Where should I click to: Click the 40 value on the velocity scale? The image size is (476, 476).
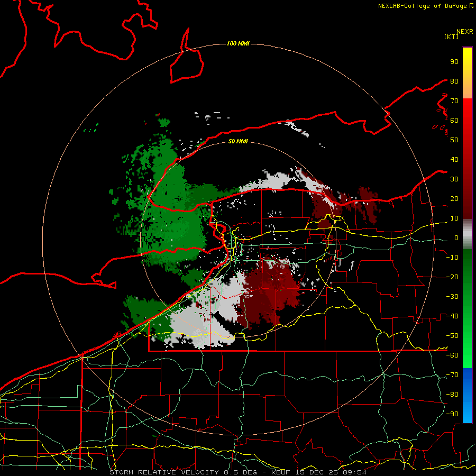click(x=454, y=159)
